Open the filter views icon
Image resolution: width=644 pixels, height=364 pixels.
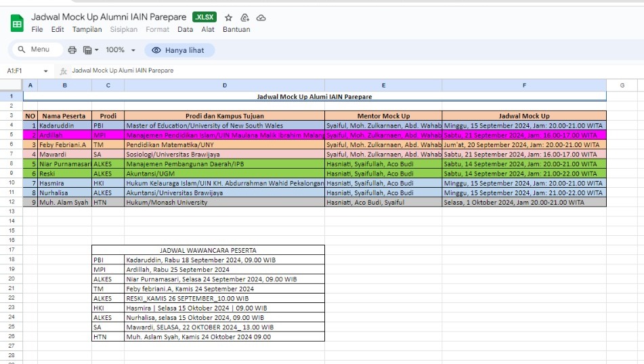click(x=87, y=50)
